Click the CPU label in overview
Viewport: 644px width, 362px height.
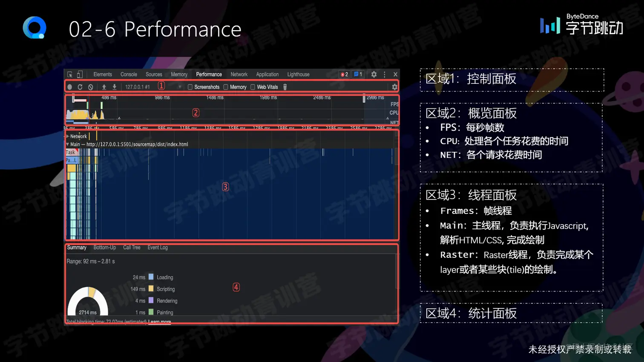394,113
